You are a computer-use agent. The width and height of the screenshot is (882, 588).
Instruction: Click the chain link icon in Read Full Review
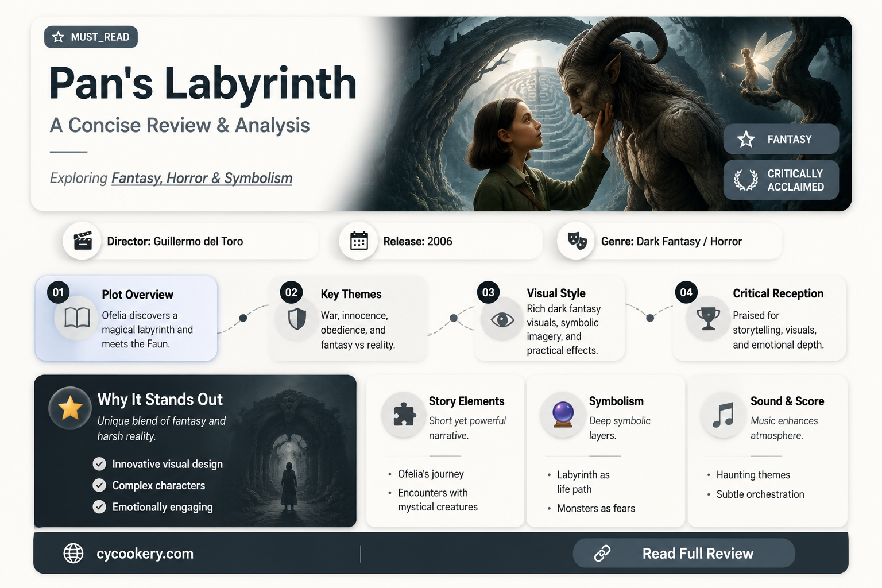coord(602,553)
